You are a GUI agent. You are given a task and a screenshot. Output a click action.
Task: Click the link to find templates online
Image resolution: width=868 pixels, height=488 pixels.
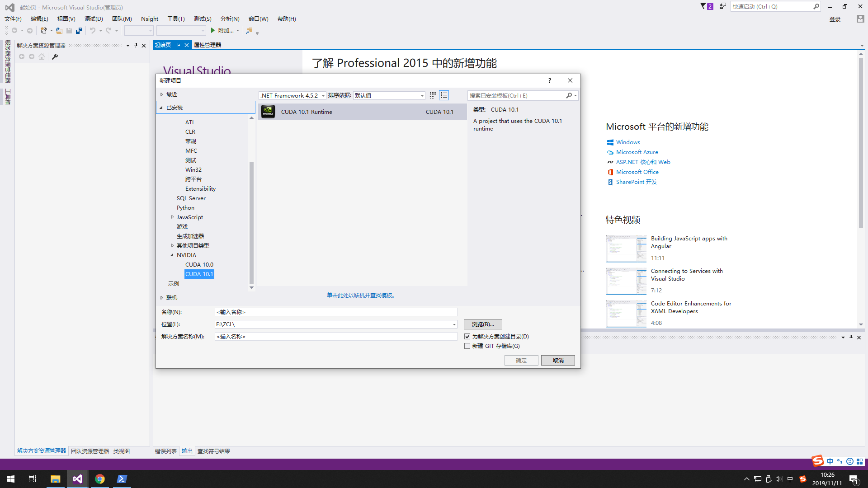coord(362,295)
